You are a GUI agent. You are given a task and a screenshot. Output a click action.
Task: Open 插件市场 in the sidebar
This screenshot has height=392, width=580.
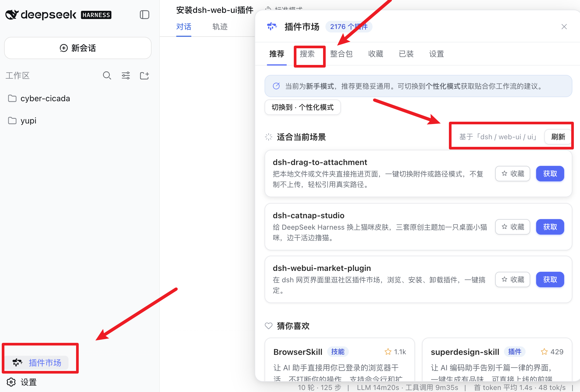(37, 363)
